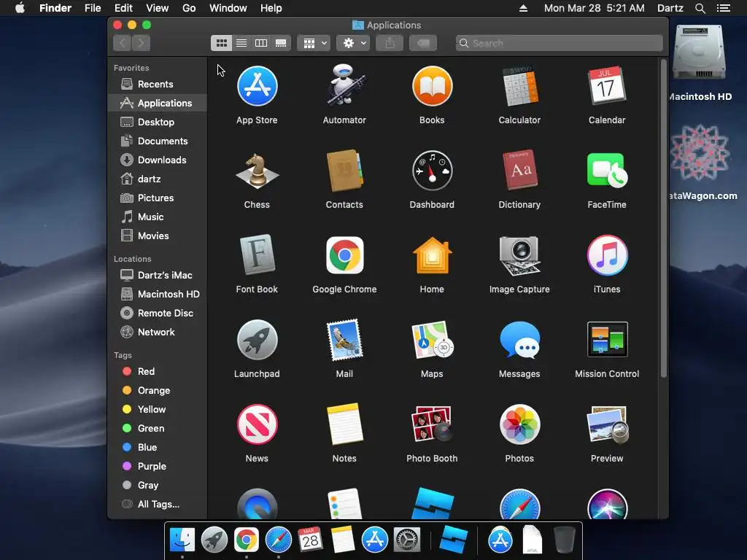
Task: Open the Edit menu
Action: [123, 8]
